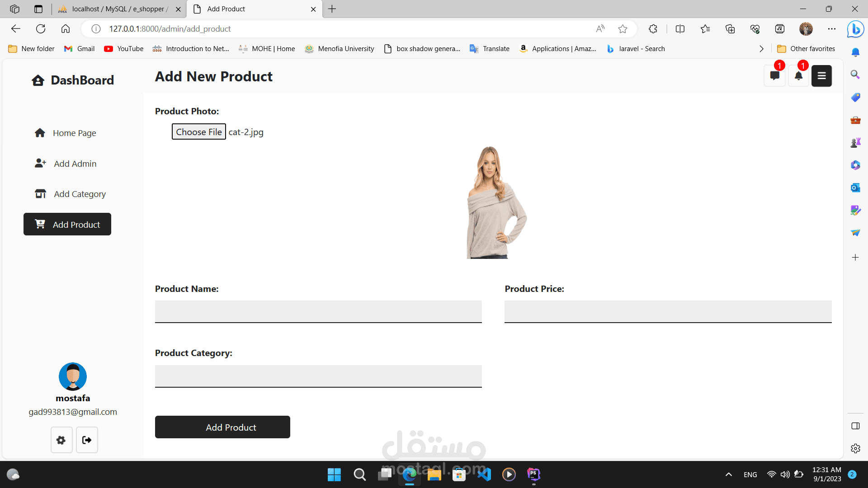Screen dimensions: 868x488
Task: Open the notifications bell icon
Action: (x=798, y=76)
